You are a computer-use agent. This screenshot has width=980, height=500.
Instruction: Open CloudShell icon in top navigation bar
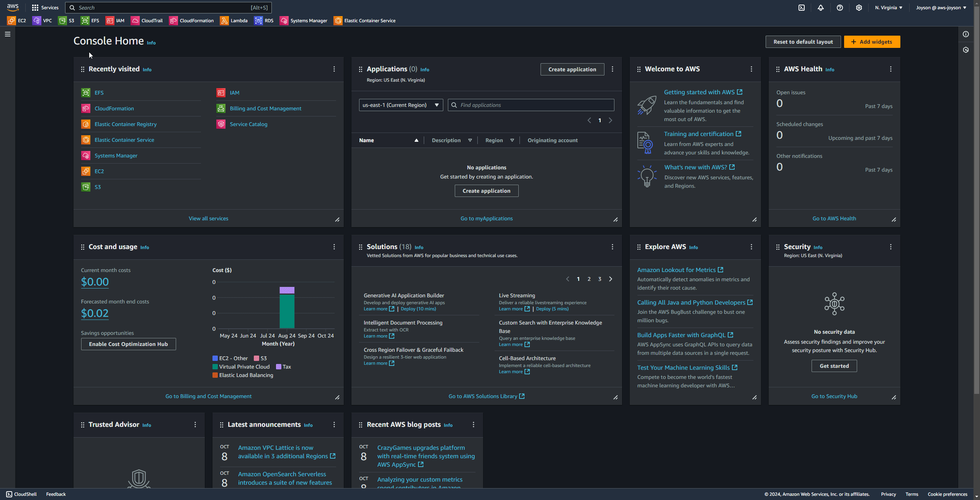pyautogui.click(x=801, y=8)
